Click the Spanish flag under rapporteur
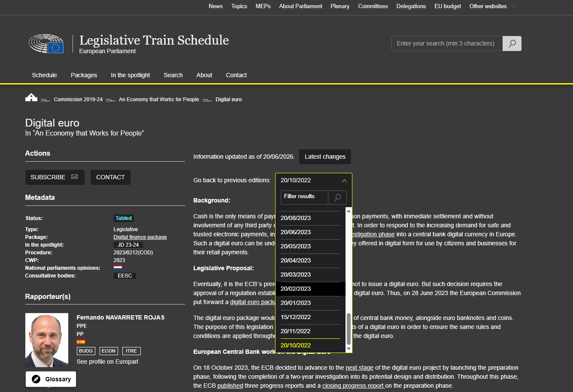Screen dimensions: 573x392 click(81, 342)
